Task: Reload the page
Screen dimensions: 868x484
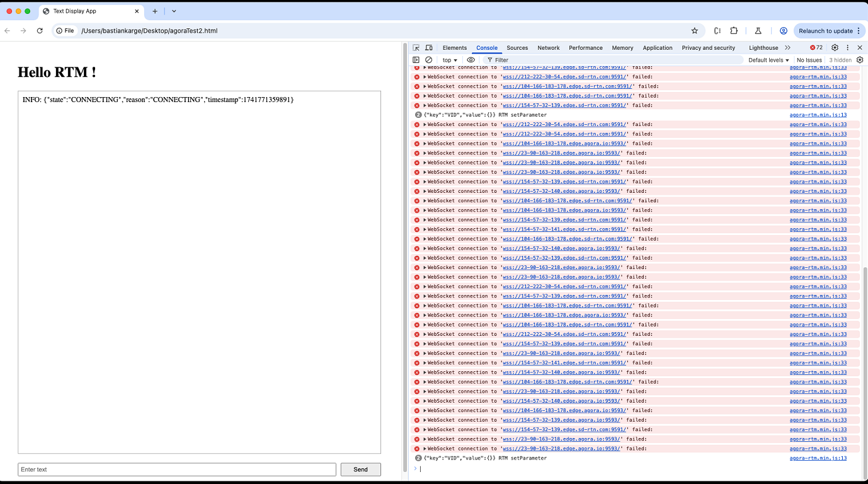Action: (x=40, y=31)
